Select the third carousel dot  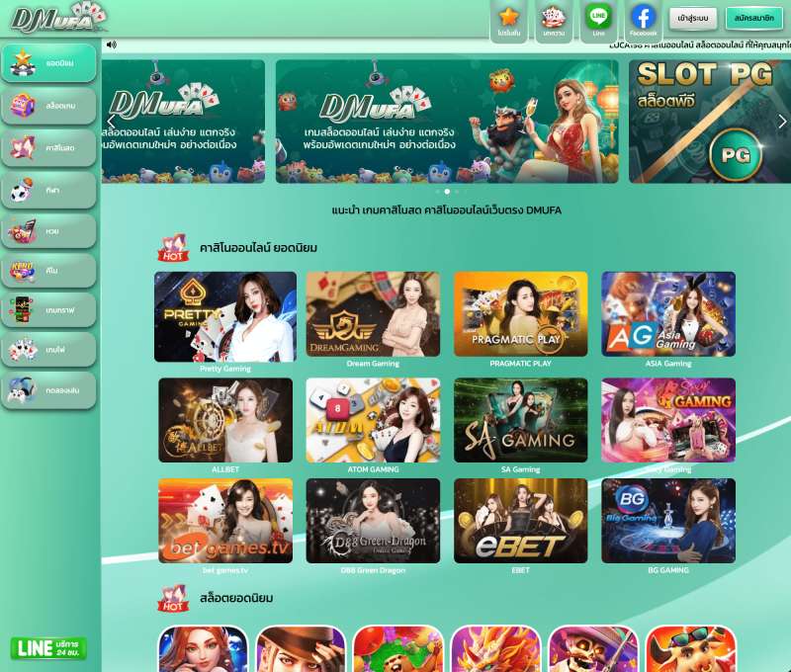tap(457, 192)
